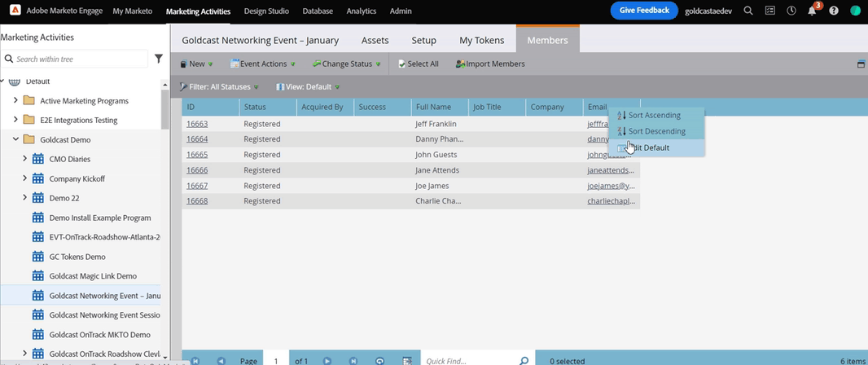868x365 pixels.
Task: Choose Edit Default from the menu
Action: [x=656, y=148]
